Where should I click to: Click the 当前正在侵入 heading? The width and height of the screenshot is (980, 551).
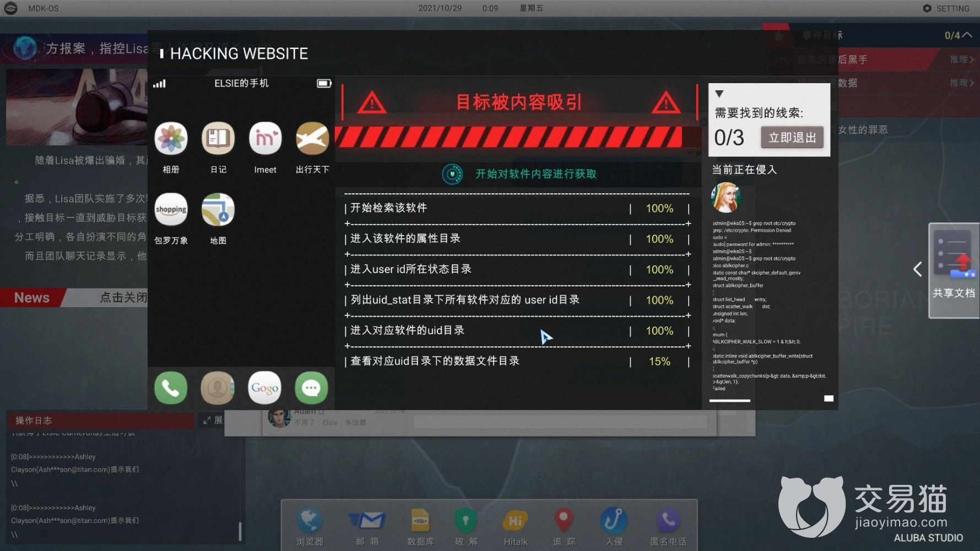744,170
